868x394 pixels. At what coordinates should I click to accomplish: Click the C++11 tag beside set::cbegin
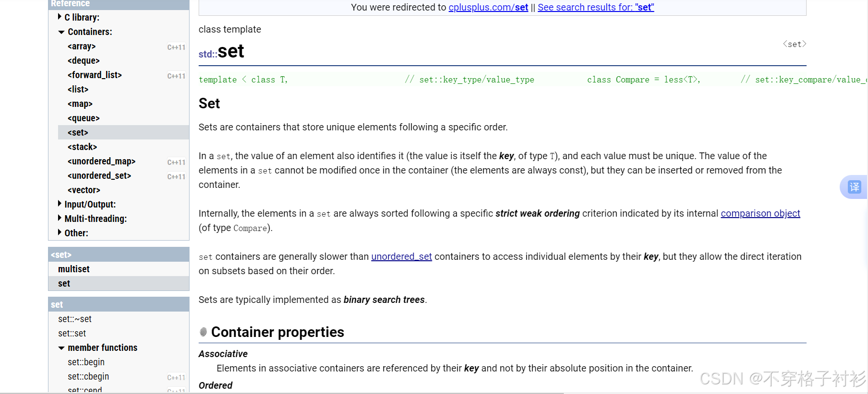176,377
